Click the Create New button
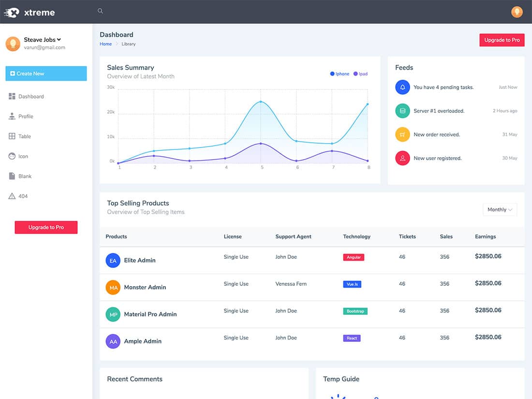The height and width of the screenshot is (399, 532). click(x=46, y=74)
